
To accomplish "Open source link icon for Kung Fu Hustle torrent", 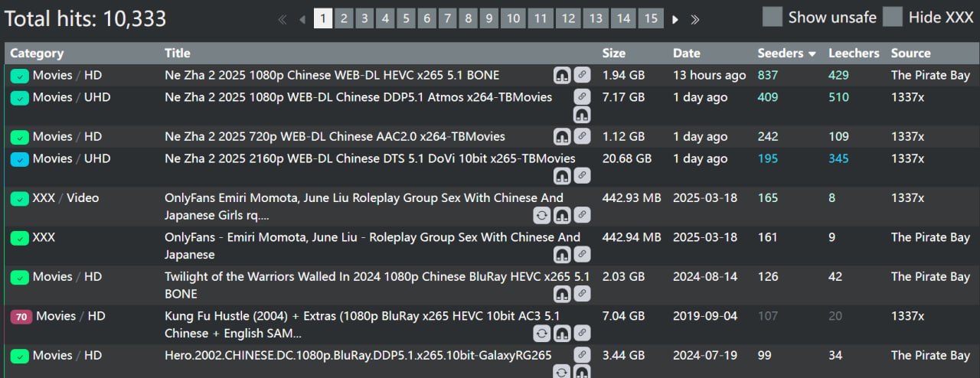I will 583,333.
